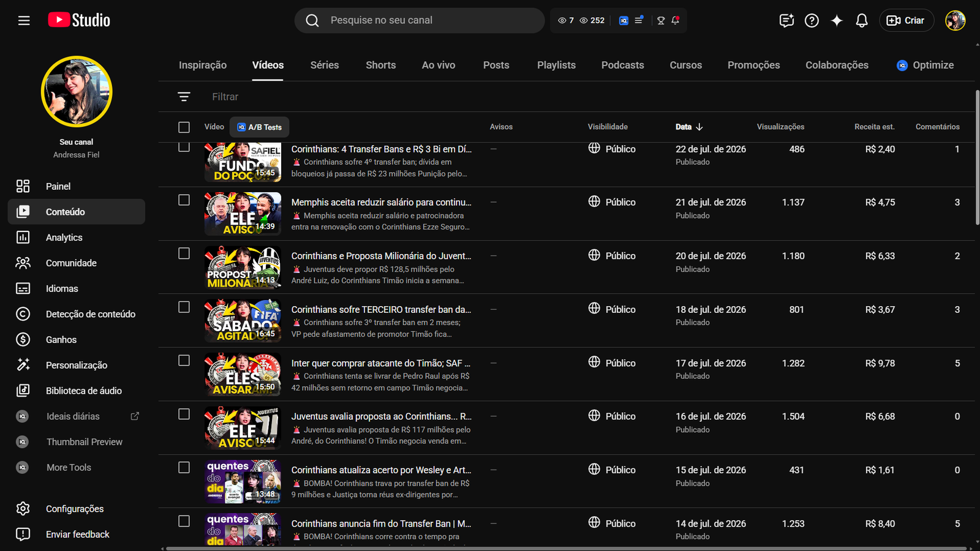Tick checkbox for Inter quer comprar atacante video
The image size is (980, 551).
(x=184, y=361)
